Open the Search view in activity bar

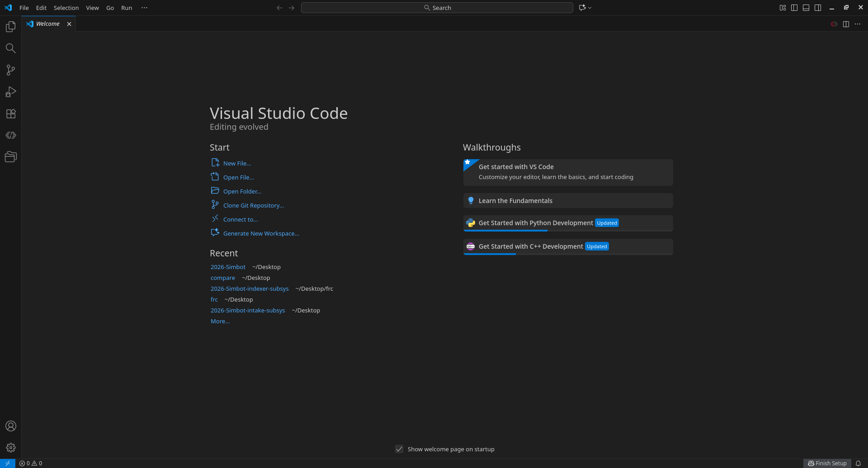[11, 48]
